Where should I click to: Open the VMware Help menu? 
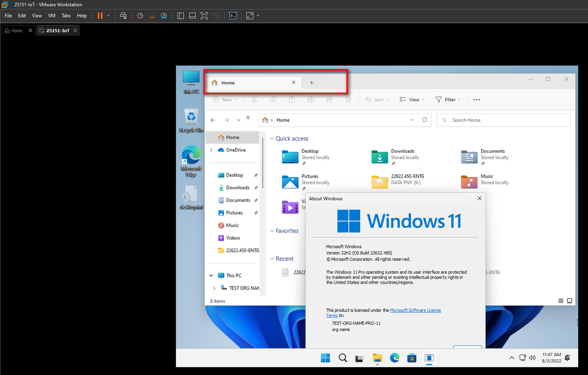pyautogui.click(x=82, y=15)
